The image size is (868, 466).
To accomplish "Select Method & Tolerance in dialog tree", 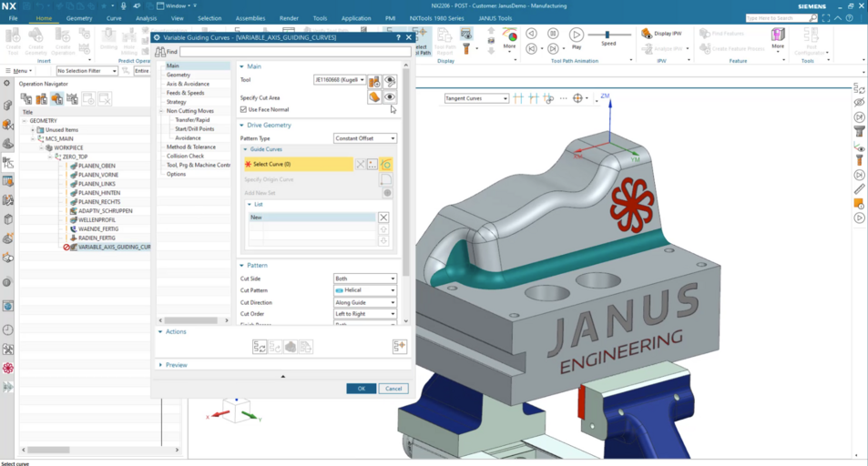I will (191, 147).
